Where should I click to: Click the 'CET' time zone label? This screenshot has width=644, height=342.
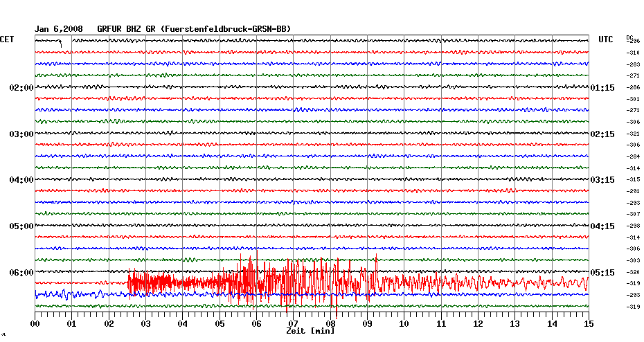click(7, 39)
